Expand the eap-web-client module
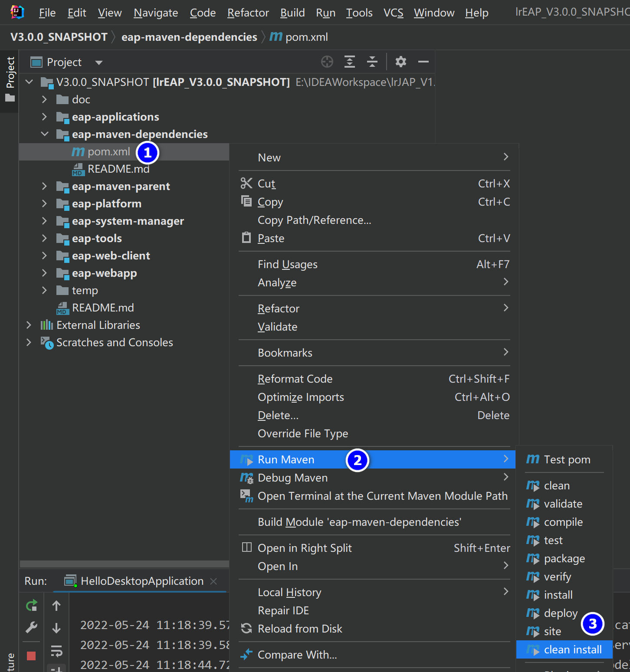 tap(44, 256)
